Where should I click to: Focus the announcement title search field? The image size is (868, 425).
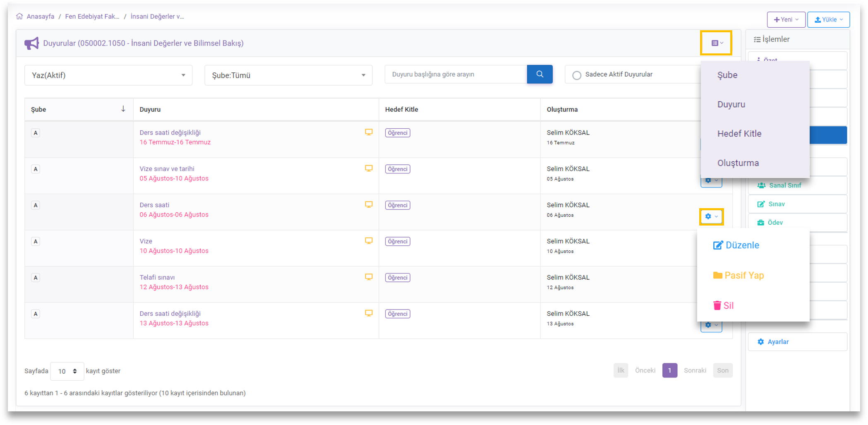coord(456,74)
